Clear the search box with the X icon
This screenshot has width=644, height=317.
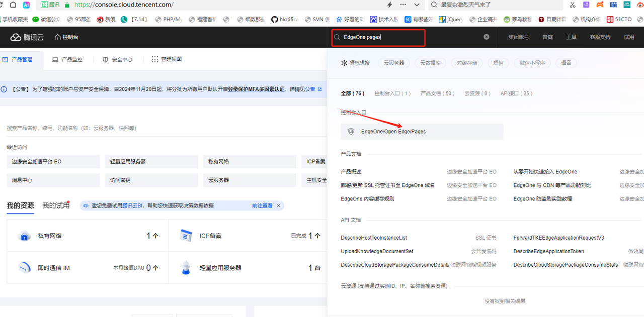click(487, 37)
